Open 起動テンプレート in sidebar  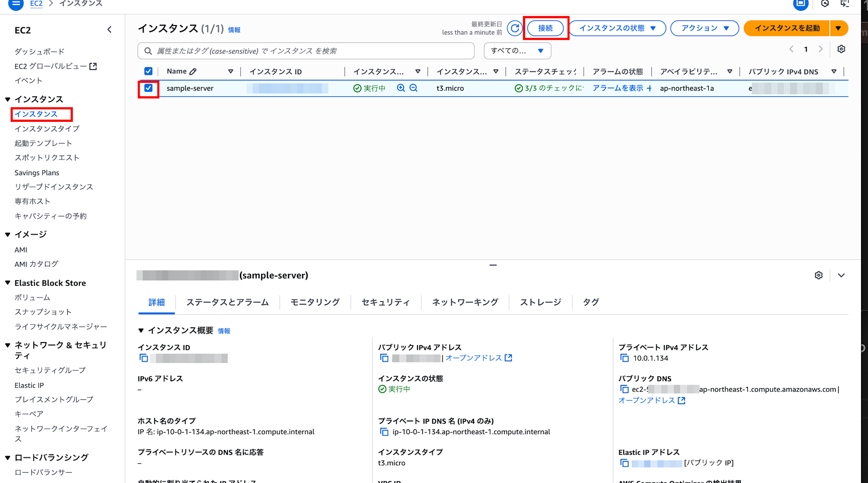coord(43,143)
